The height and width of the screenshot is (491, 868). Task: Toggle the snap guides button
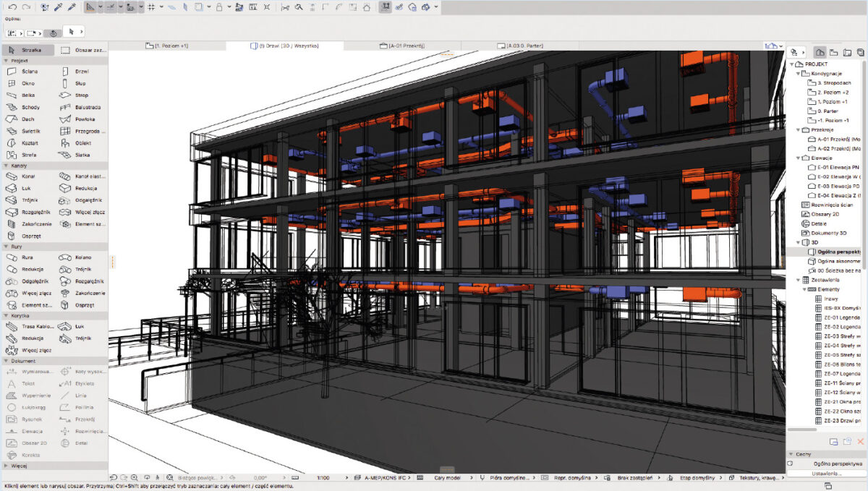(x=111, y=7)
